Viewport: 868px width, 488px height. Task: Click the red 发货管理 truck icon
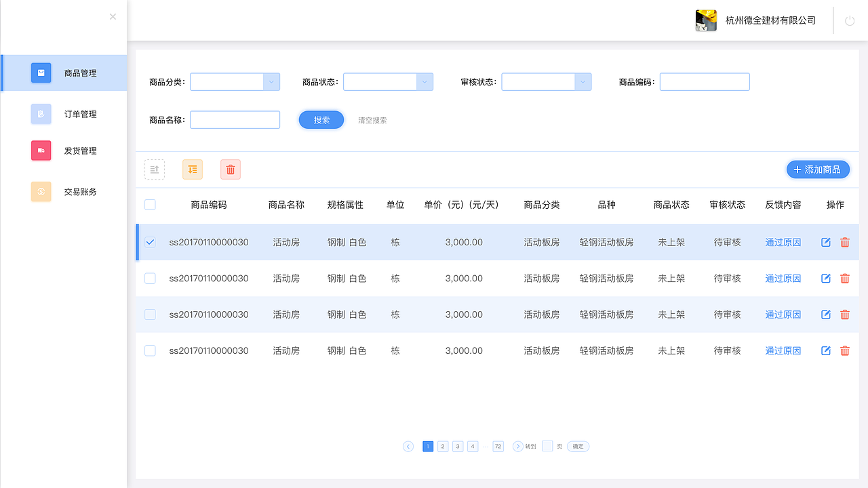(x=41, y=150)
